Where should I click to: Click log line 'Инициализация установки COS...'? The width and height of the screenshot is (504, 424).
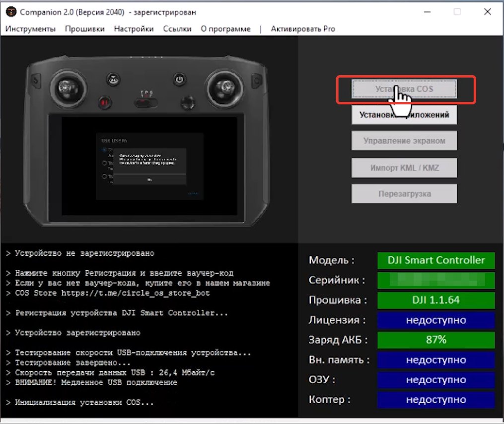pyautogui.click(x=80, y=403)
